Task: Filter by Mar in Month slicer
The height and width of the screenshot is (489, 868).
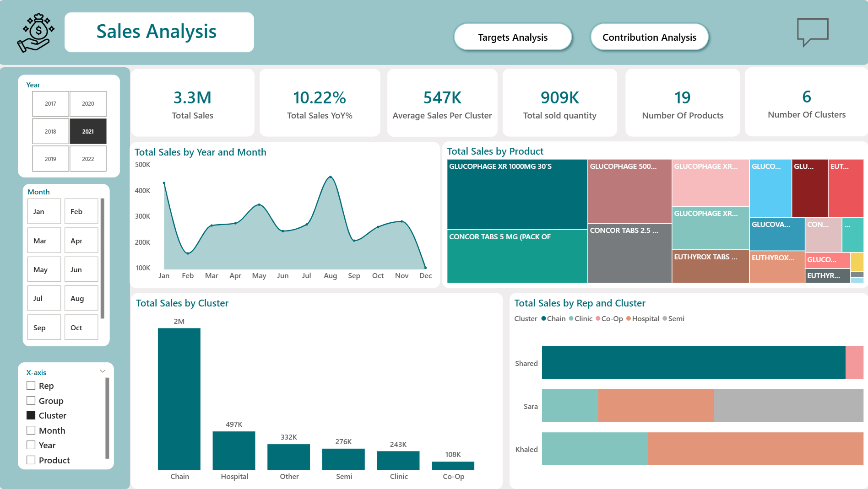Action: coord(44,241)
